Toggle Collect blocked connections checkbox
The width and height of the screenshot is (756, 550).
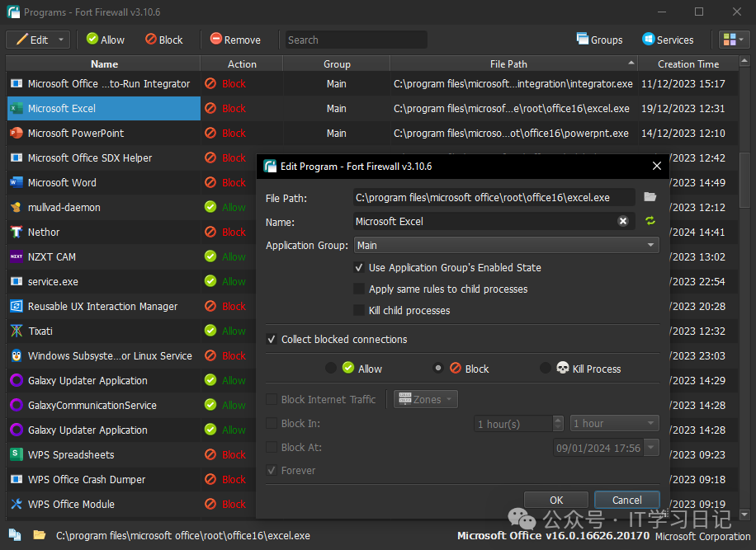(272, 339)
